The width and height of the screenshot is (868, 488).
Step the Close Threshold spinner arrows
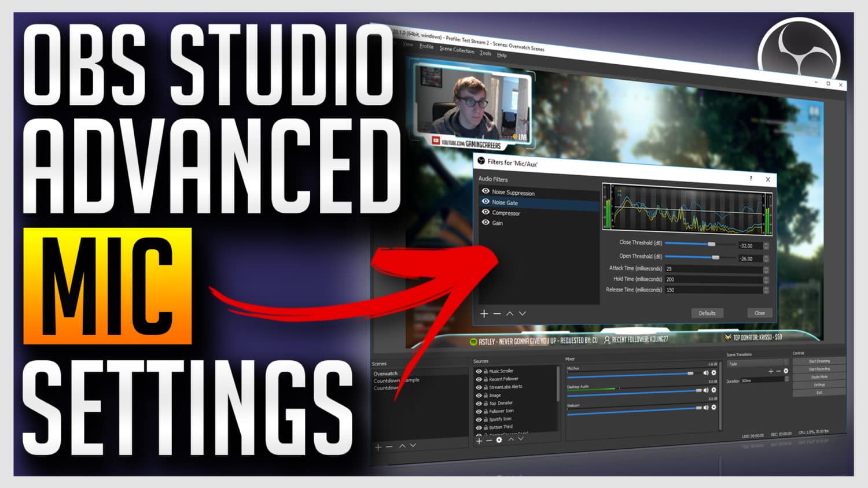tap(766, 246)
